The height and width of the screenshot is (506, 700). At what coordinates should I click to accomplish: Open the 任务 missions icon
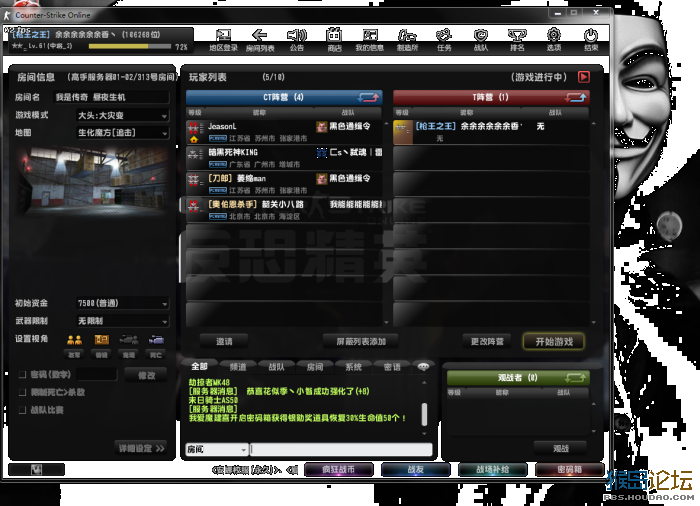(x=444, y=40)
